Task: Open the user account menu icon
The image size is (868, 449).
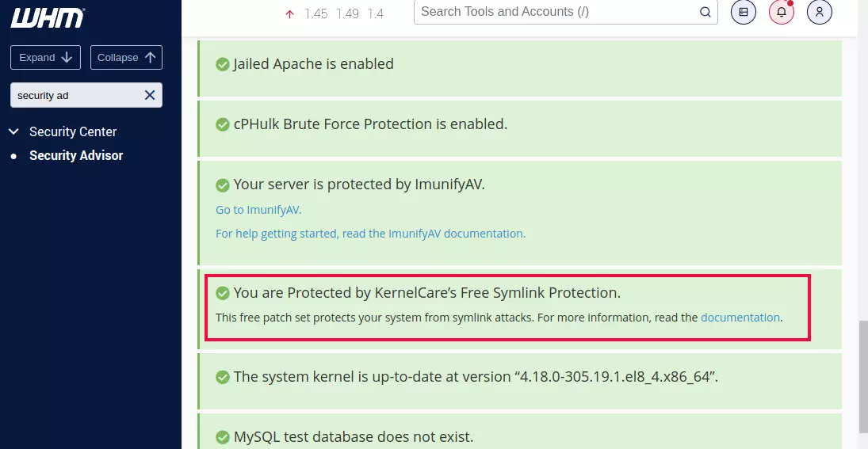Action: click(819, 12)
